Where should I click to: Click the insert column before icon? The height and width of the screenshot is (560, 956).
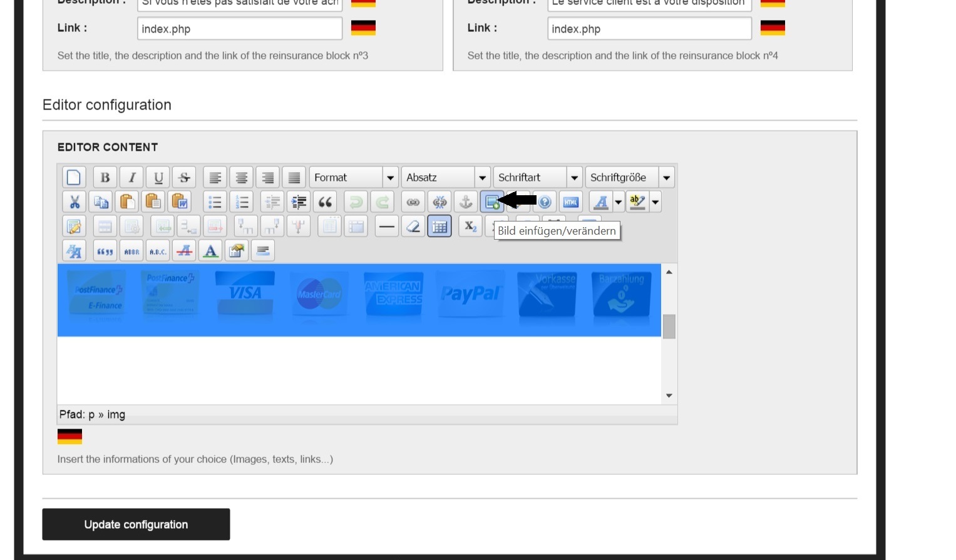click(245, 227)
